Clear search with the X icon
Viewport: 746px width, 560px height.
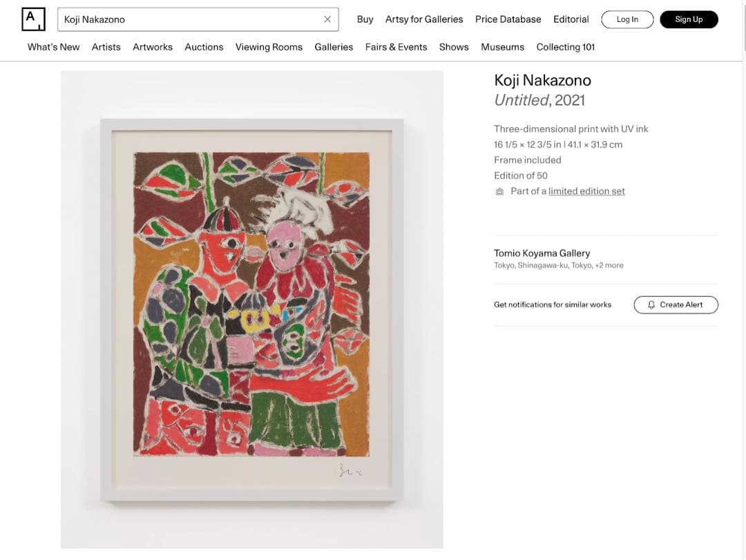coord(327,19)
